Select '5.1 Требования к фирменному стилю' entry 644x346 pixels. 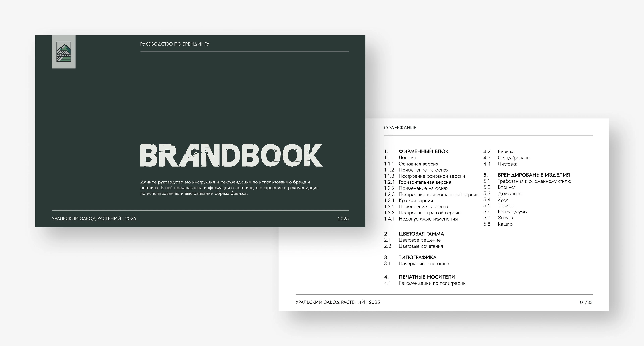(x=527, y=181)
